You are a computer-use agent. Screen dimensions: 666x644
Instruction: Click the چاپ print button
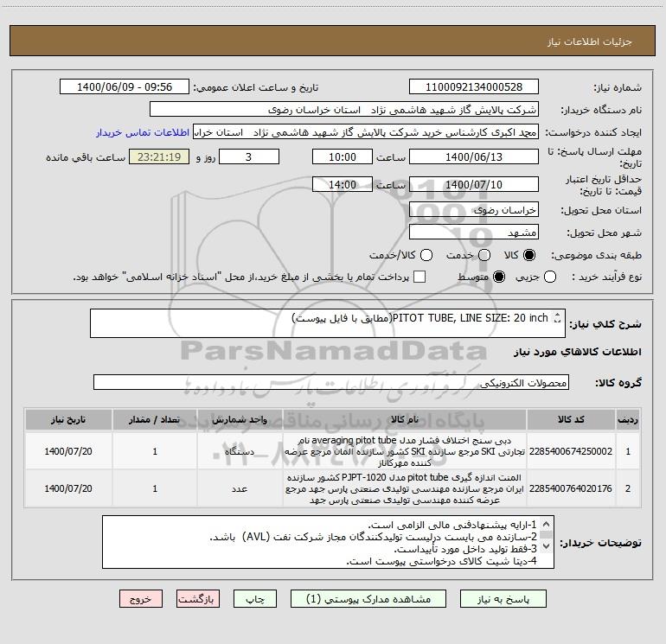point(255,599)
